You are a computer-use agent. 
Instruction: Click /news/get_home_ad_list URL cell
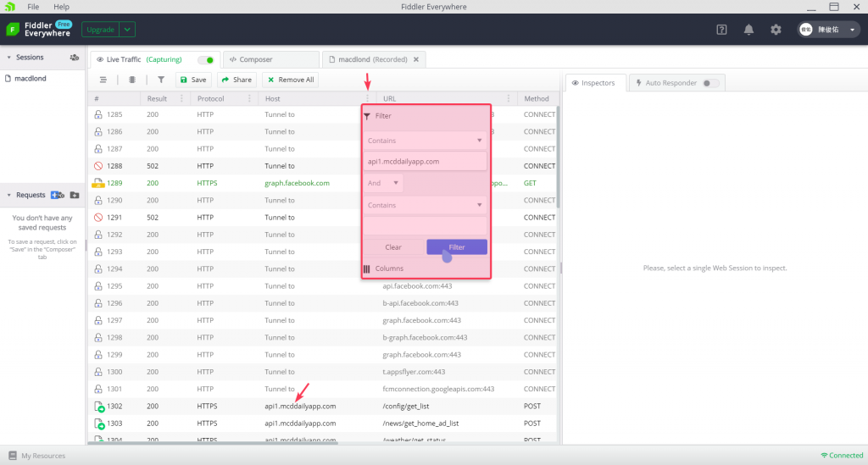[x=420, y=423]
